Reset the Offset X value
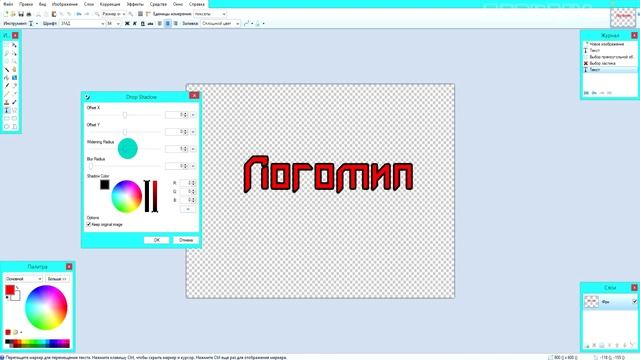640x360 pixels. (193, 115)
